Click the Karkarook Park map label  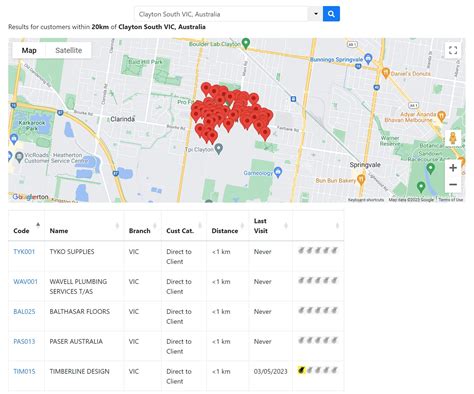[32, 125]
